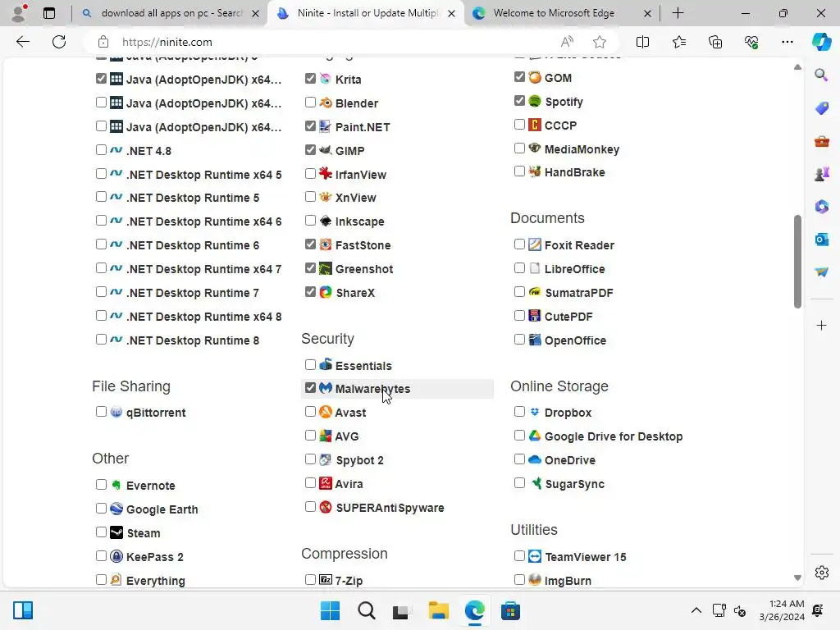Viewport: 840px width, 630px height.
Task: Click the Steam app icon
Action: click(116, 532)
